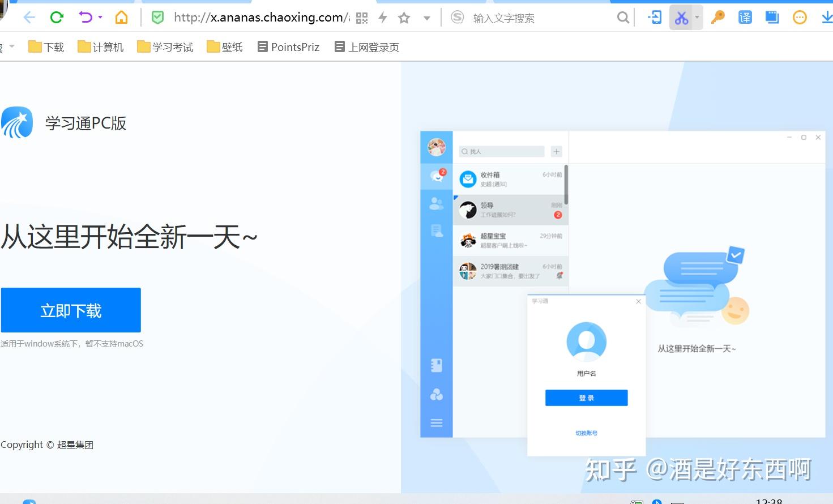
Task: Open the 上网登录页 bookmark
Action: coord(367,47)
